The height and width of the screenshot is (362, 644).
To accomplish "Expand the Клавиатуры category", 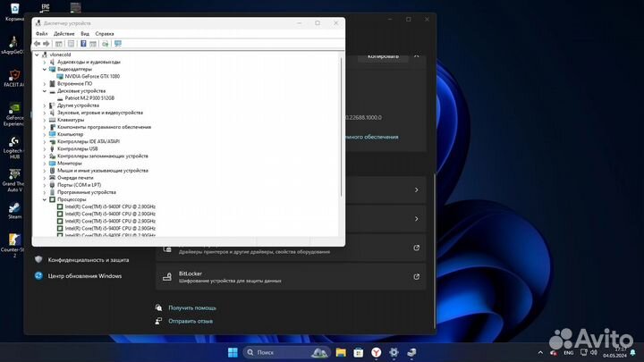I will pos(45,120).
